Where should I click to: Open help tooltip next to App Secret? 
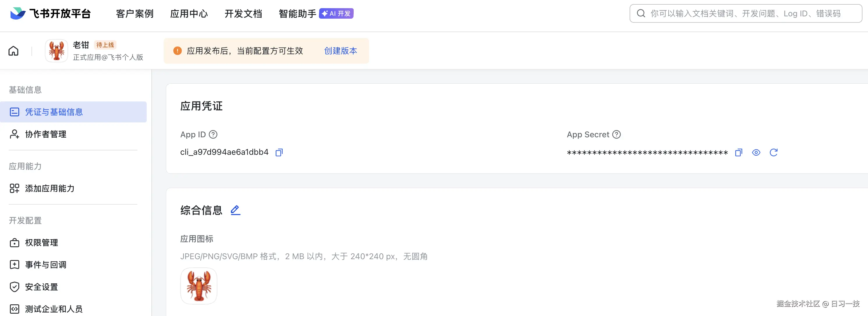tap(617, 134)
